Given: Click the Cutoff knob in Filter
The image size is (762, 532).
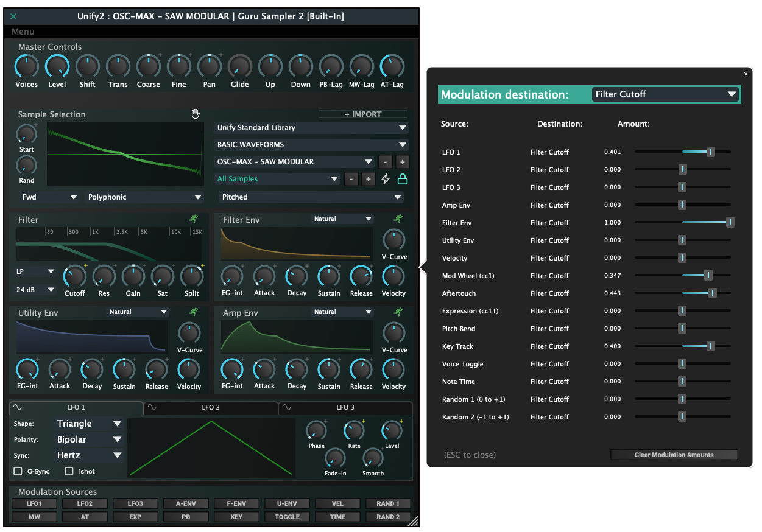Looking at the screenshot, I should [75, 276].
